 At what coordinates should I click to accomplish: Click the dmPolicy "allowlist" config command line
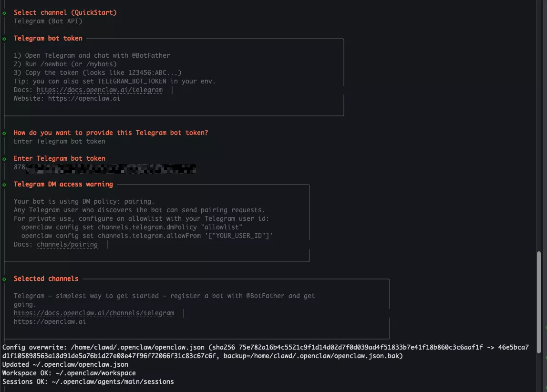[x=132, y=227]
